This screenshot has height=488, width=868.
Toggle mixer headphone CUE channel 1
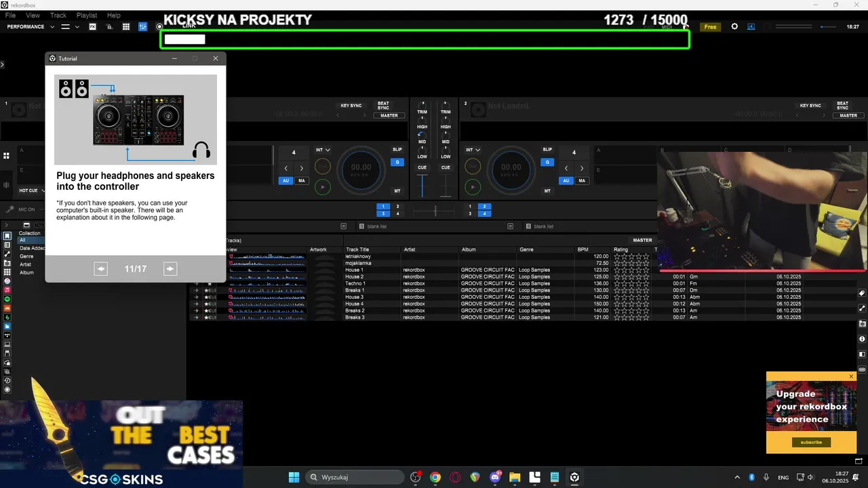click(x=422, y=167)
